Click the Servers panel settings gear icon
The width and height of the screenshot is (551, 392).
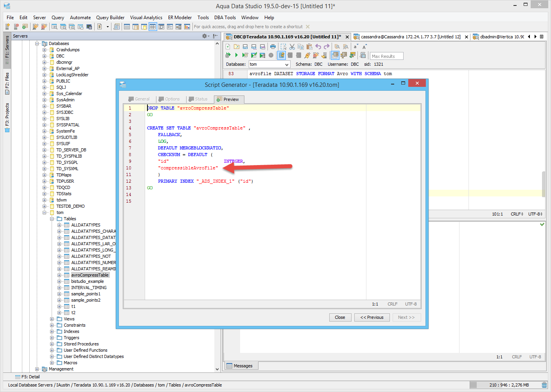205,36
